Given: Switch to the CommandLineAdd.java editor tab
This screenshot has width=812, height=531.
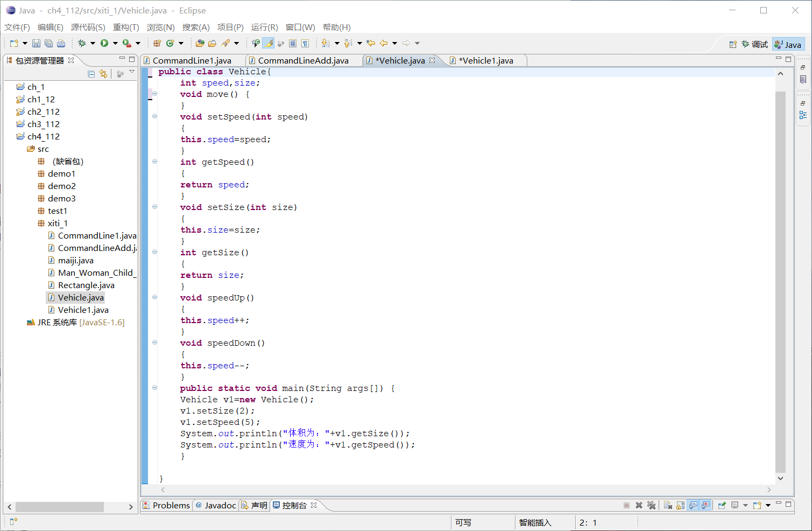Looking at the screenshot, I should [x=303, y=60].
